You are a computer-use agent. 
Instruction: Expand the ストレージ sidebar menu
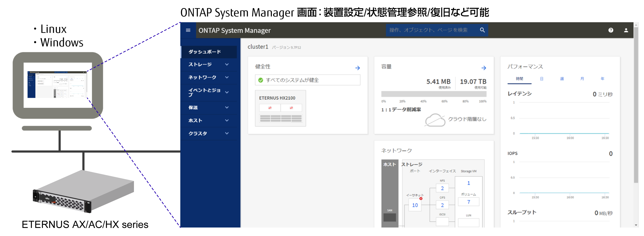tap(209, 64)
